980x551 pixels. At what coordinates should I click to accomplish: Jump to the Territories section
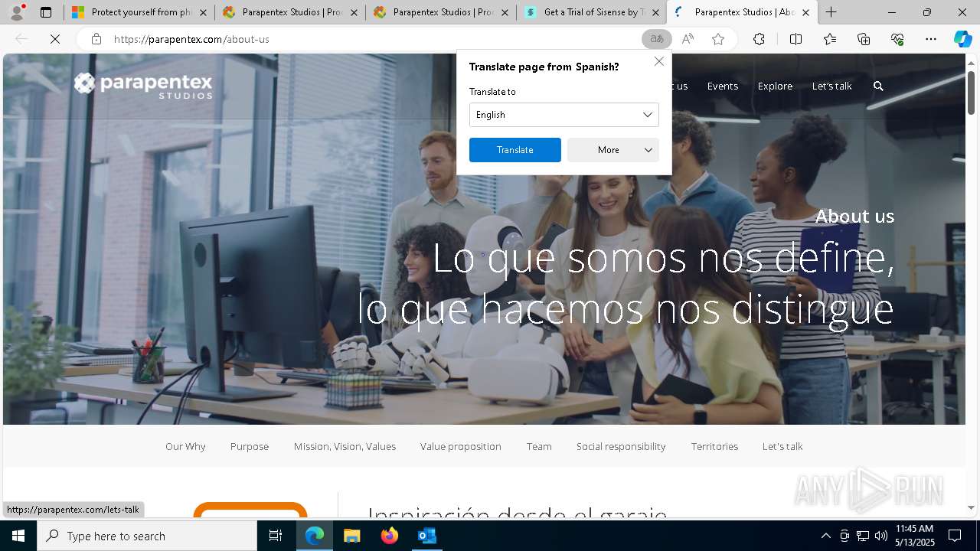click(x=714, y=446)
